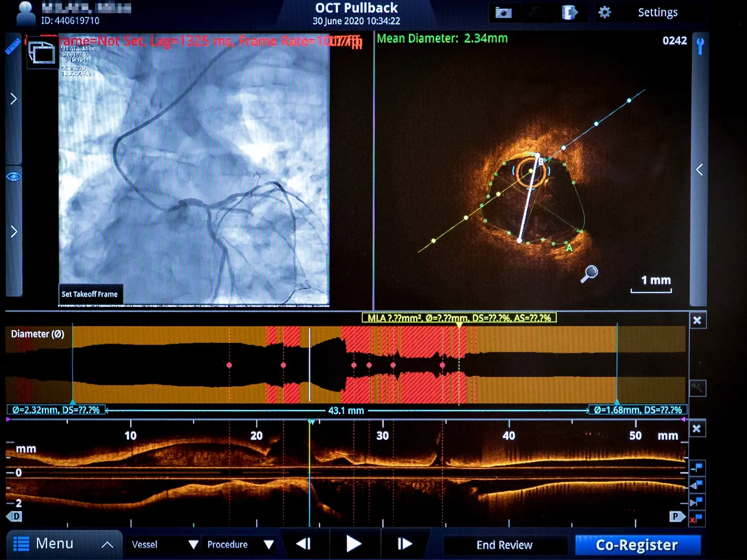This screenshot has width=747, height=560.
Task: Go to next flag bookmark icon
Action: pyautogui.click(x=696, y=502)
